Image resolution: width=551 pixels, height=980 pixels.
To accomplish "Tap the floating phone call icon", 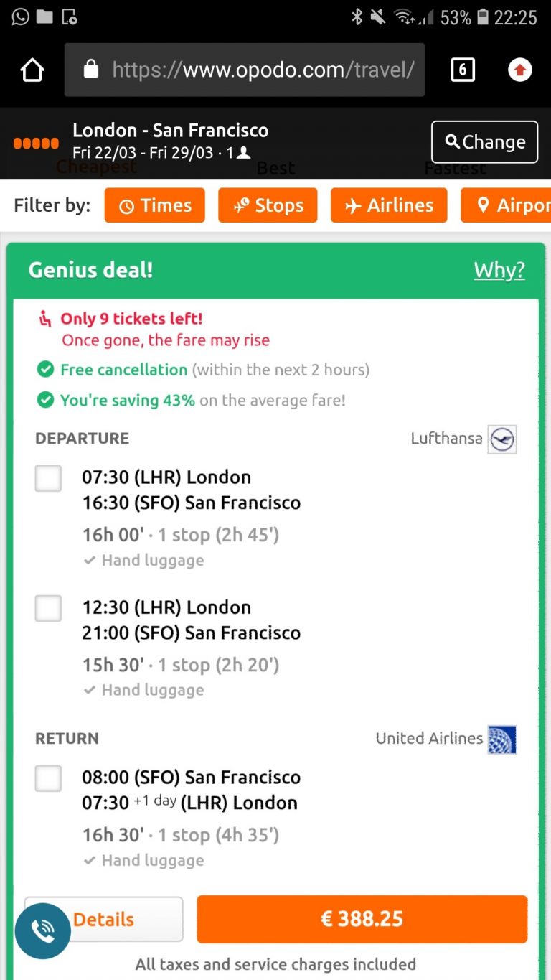I will [x=43, y=930].
